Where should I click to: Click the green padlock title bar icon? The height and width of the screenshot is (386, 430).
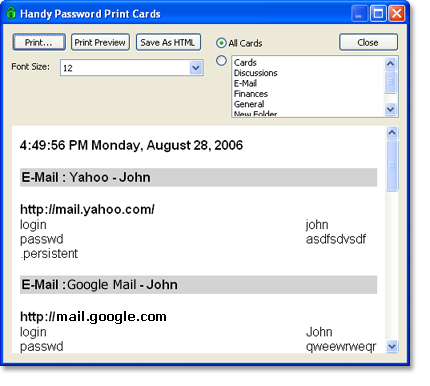point(11,13)
